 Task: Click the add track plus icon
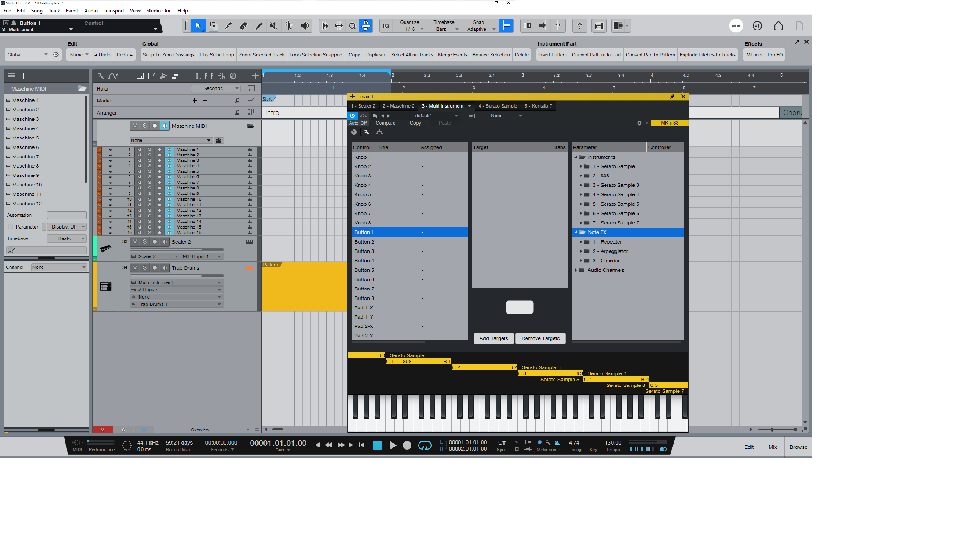pos(255,76)
